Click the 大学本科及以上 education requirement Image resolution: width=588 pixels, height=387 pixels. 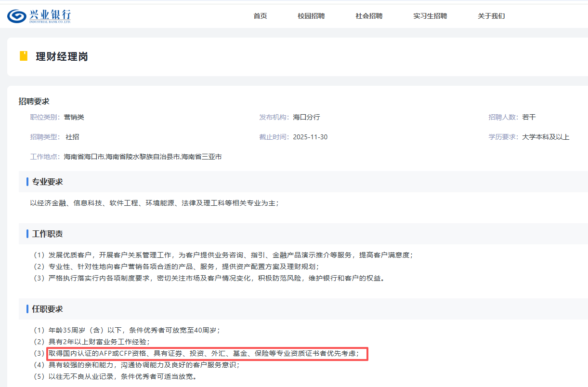tap(546, 137)
